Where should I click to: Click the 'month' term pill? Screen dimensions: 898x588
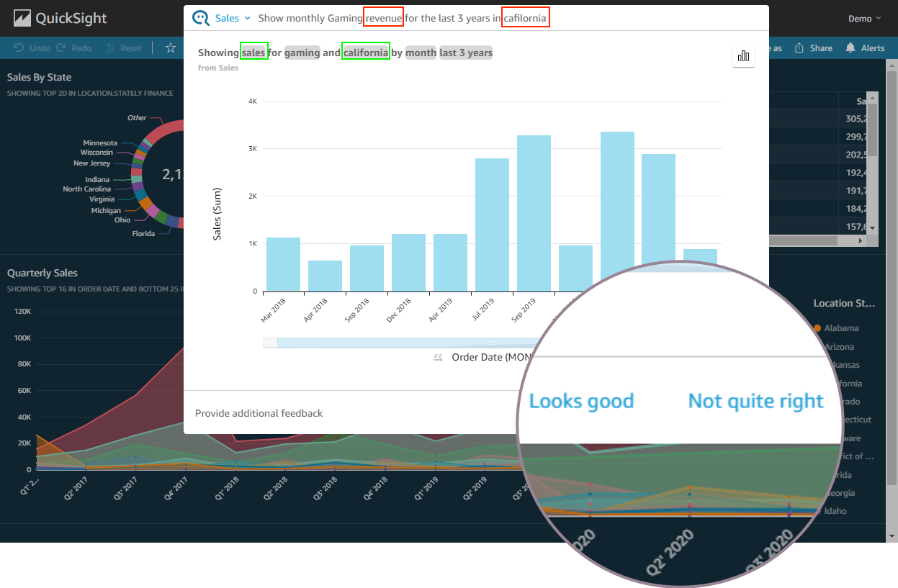[x=421, y=53]
